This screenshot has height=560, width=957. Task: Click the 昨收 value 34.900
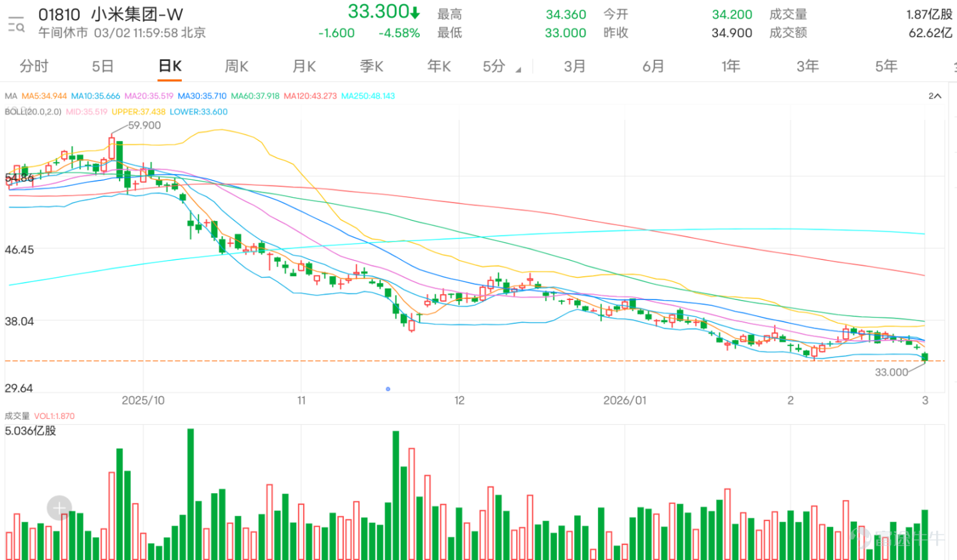(732, 33)
